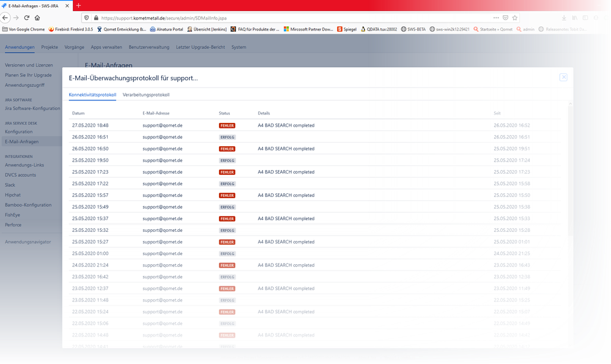Click the FEHLER badge in 27.05.2020 18:48 row

coord(227,125)
